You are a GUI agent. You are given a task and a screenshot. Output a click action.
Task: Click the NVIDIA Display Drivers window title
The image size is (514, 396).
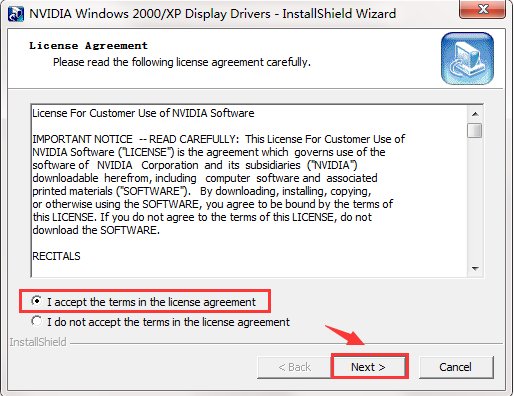pos(213,14)
